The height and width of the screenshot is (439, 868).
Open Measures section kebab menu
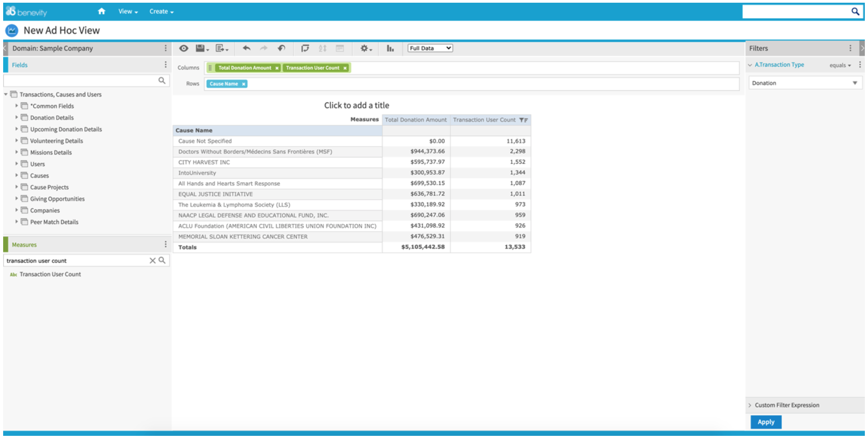click(x=166, y=244)
